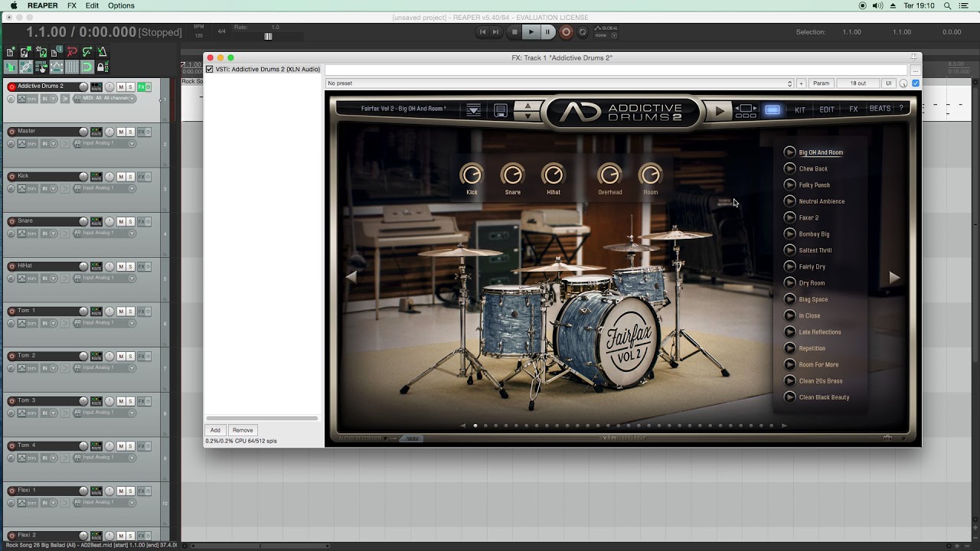Show previous kit with the left gallery arrow
This screenshot has width=980, height=551.
click(351, 277)
